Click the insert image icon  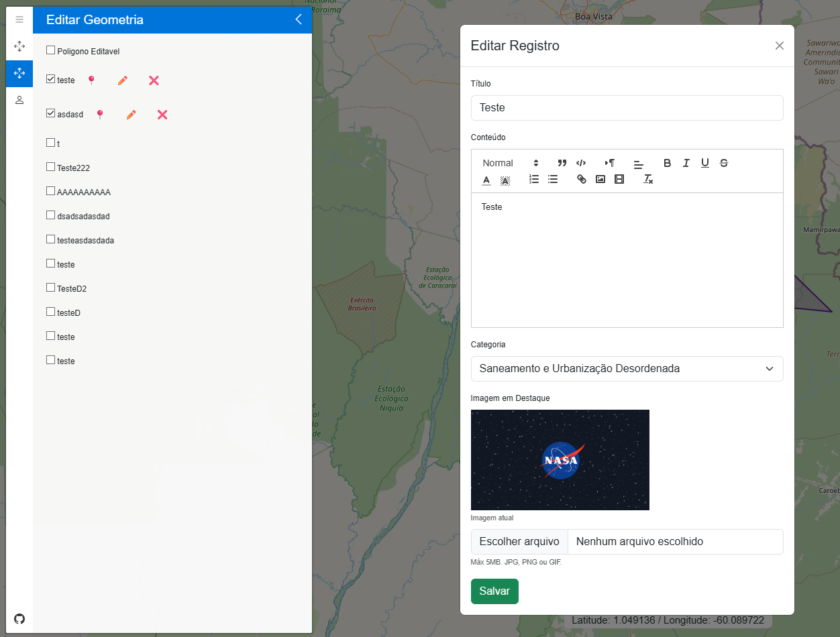(x=600, y=179)
